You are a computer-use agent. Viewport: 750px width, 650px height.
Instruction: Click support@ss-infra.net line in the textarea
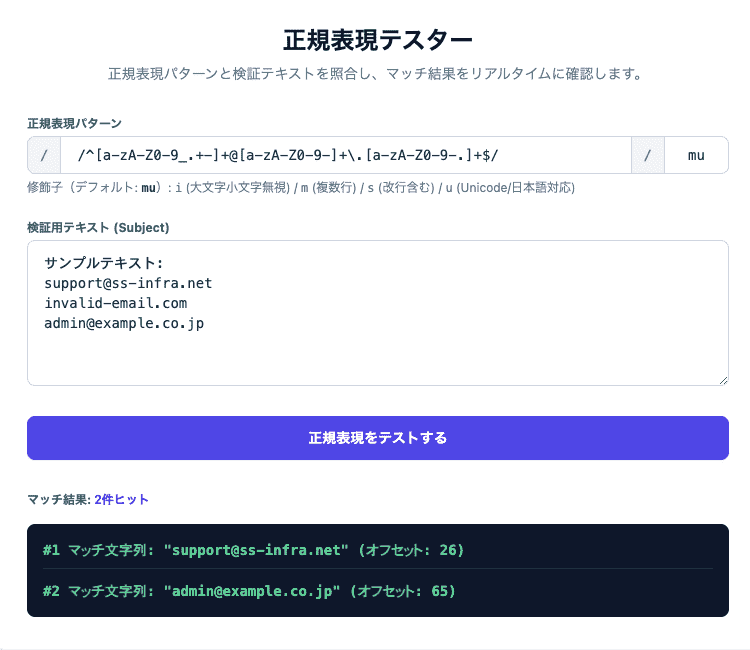pos(128,283)
